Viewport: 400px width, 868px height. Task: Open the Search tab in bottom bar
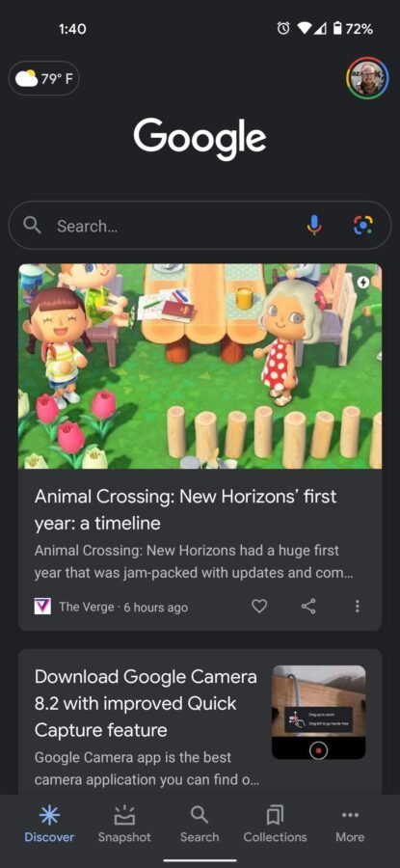(200, 824)
